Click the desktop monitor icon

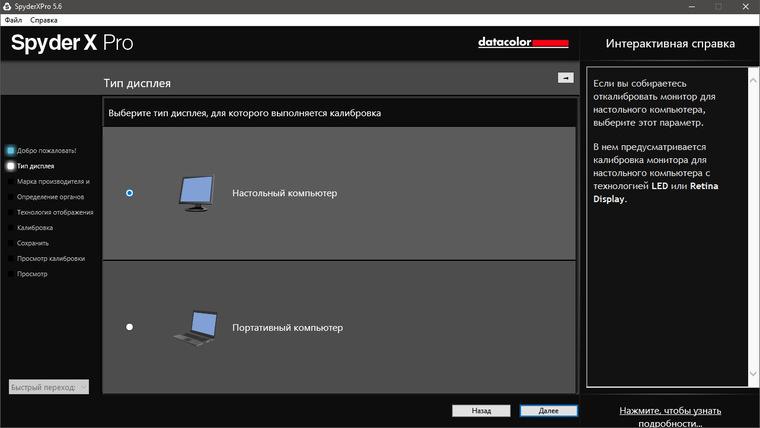196,193
